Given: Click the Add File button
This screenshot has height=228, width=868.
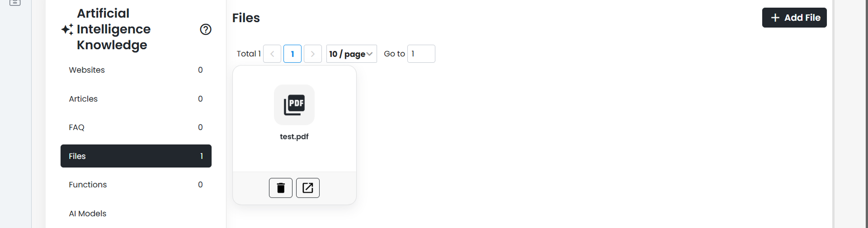Looking at the screenshot, I should click(794, 18).
